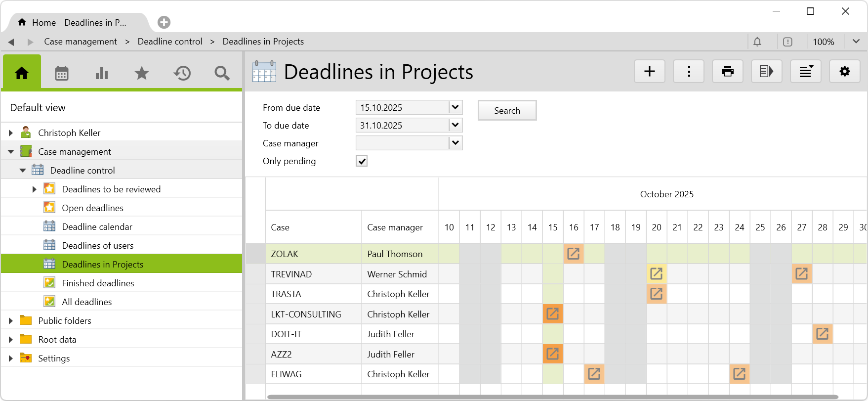Open the Case manager dropdown
Screen dimensions: 868x401
coord(455,143)
